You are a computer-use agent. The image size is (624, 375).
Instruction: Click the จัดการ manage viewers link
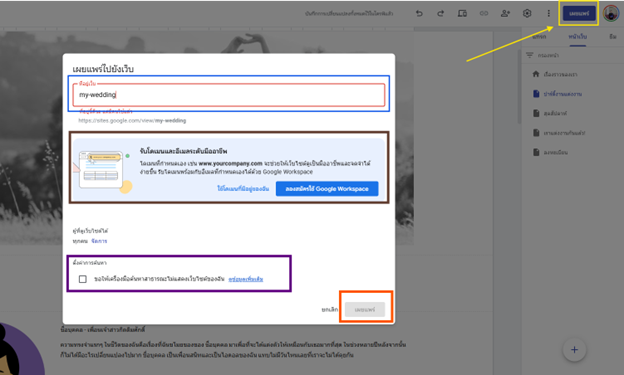tap(99, 241)
